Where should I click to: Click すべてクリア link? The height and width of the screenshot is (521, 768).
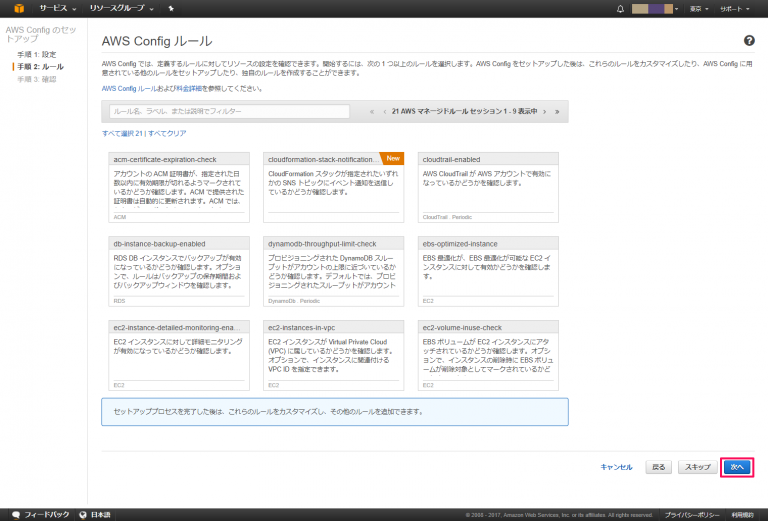pos(167,133)
